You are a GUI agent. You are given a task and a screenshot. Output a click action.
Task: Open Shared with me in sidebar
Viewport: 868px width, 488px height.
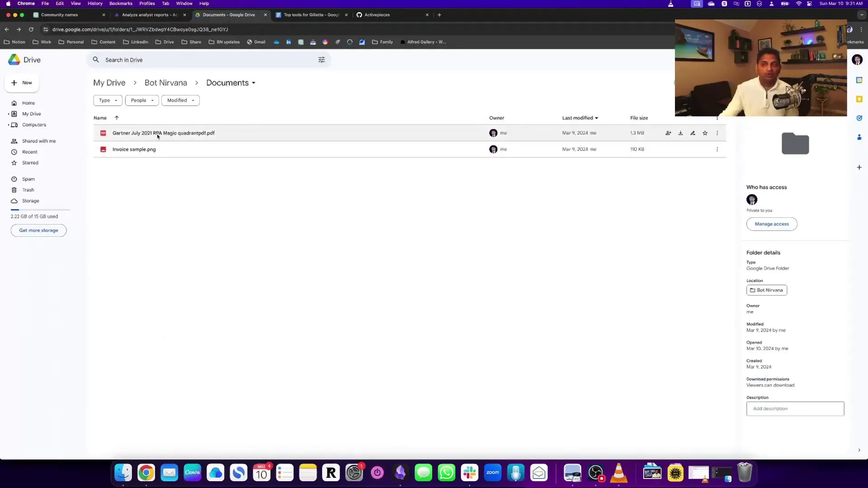point(39,141)
